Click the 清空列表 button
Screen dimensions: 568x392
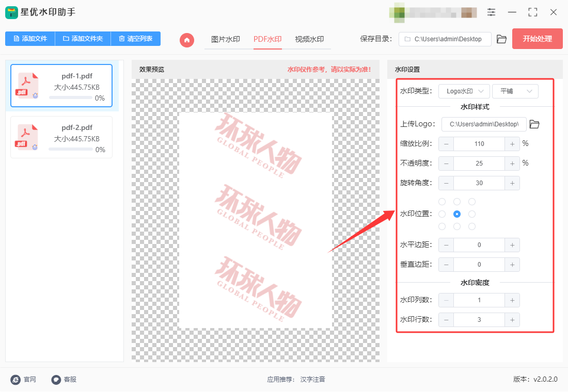[135, 39]
